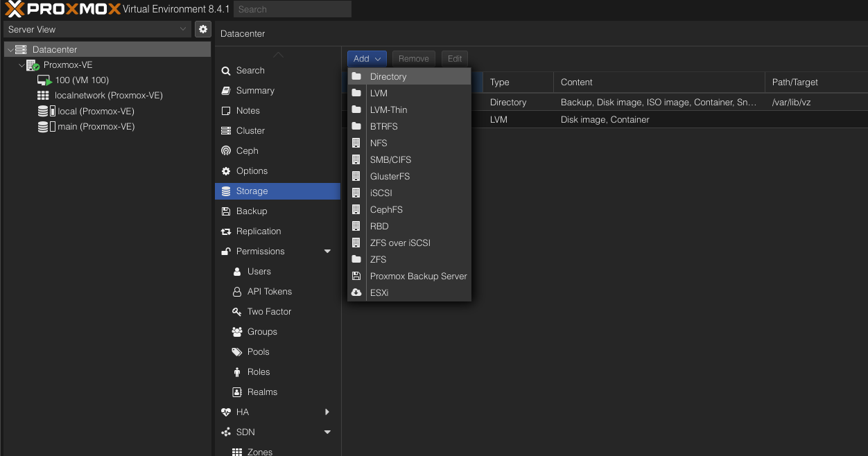Image resolution: width=868 pixels, height=456 pixels.
Task: Click the Summary book icon
Action: pyautogui.click(x=225, y=91)
